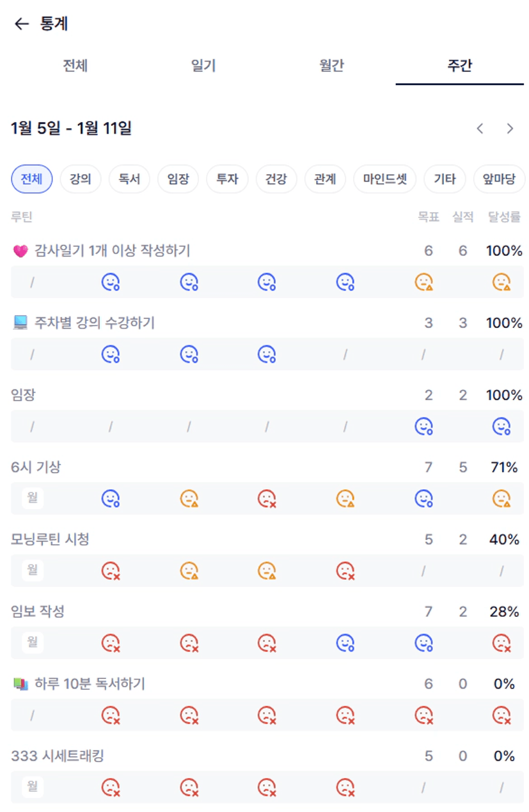
Task: Open the 일기 tab
Action: click(x=203, y=66)
